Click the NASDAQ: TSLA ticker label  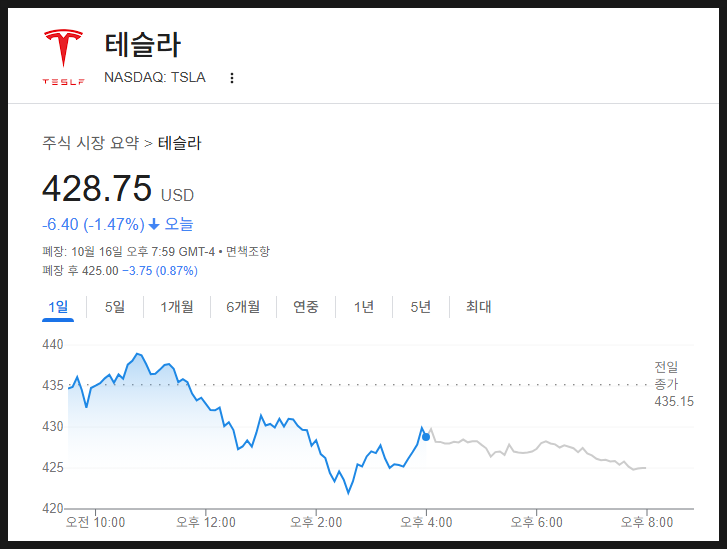click(x=155, y=78)
